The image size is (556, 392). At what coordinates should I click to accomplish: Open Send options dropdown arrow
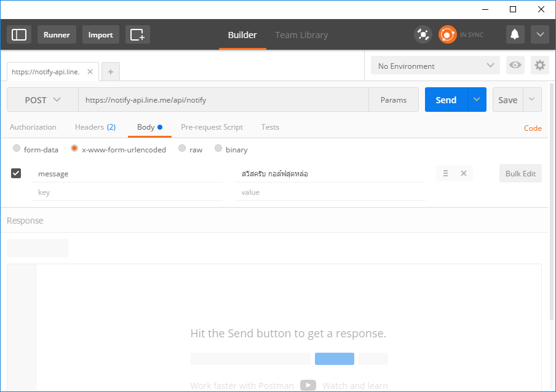[477, 100]
